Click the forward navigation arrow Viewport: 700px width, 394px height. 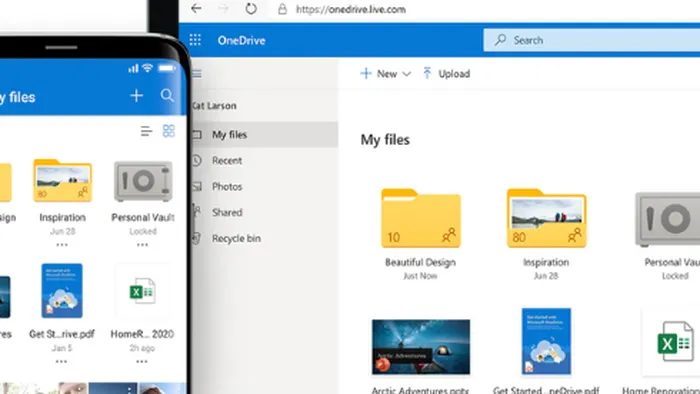click(x=223, y=8)
